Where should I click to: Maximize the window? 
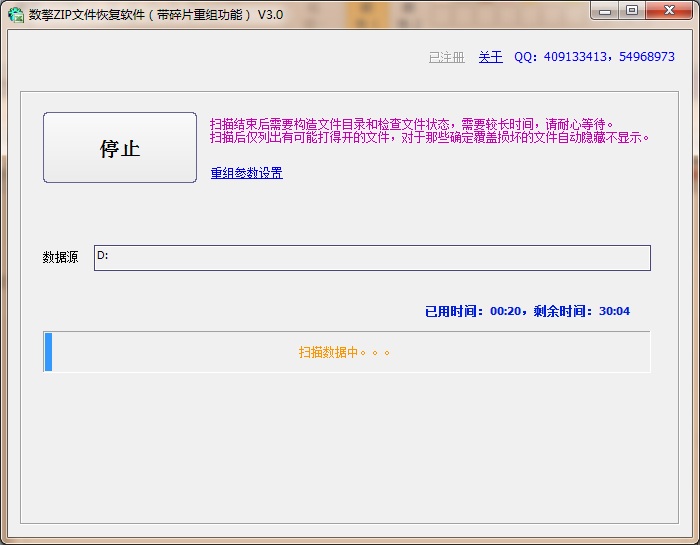632,11
